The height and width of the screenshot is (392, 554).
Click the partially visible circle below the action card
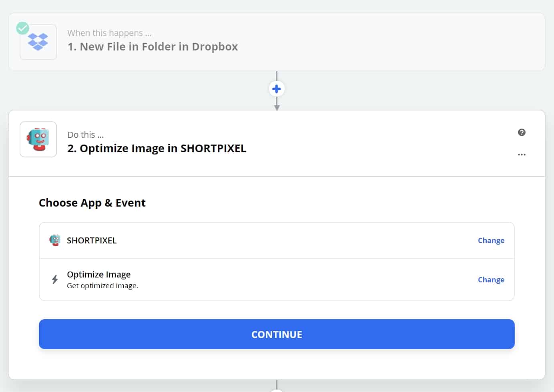click(x=277, y=390)
